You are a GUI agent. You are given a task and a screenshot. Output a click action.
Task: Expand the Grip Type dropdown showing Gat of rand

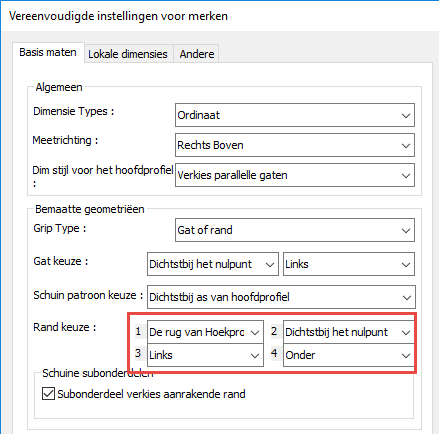click(x=295, y=230)
